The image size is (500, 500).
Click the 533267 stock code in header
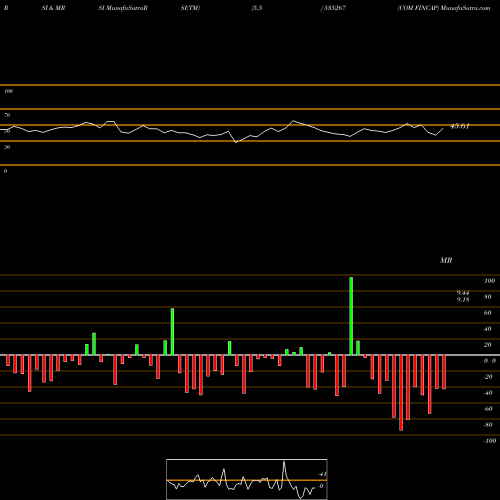334,8
